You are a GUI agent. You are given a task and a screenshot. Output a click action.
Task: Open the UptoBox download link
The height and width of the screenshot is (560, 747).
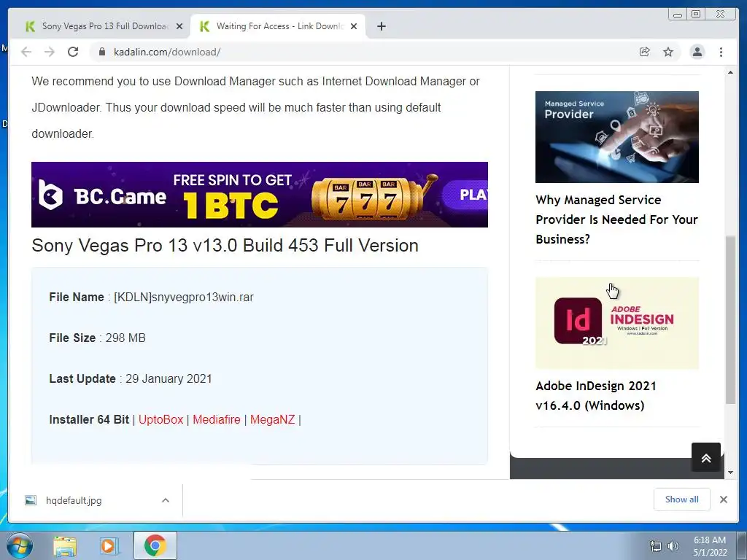coord(161,419)
